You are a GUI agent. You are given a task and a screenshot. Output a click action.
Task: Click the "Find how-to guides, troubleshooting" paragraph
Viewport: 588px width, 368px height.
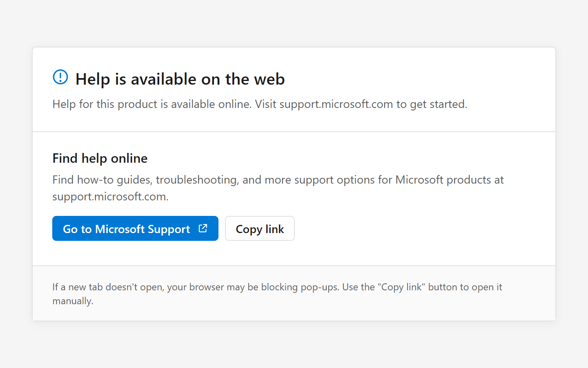pos(278,188)
